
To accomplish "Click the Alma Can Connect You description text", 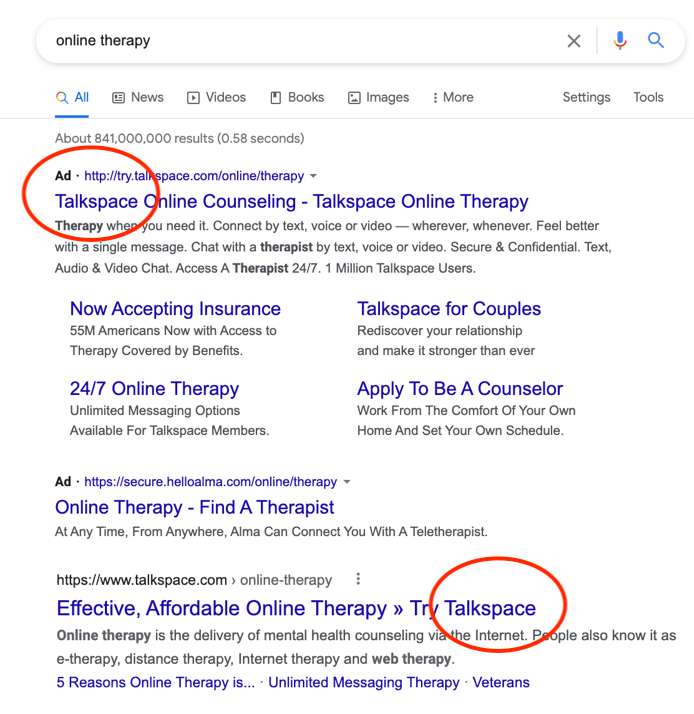I will (271, 531).
